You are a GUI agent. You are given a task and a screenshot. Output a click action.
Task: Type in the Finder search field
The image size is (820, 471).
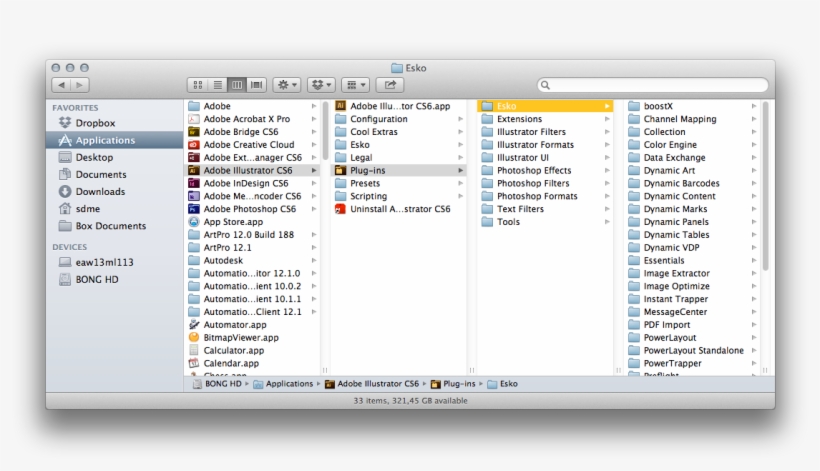tap(655, 86)
